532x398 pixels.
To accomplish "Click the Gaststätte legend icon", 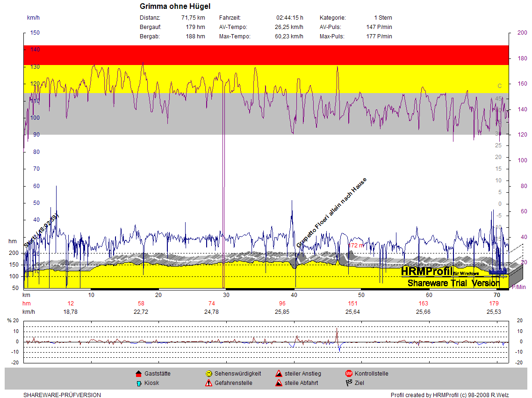I will point(138,374).
